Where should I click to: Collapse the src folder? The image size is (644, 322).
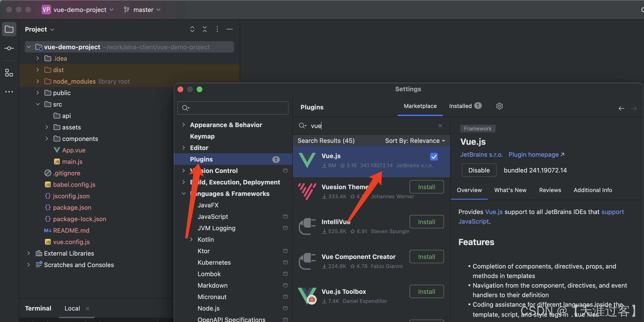(x=38, y=104)
